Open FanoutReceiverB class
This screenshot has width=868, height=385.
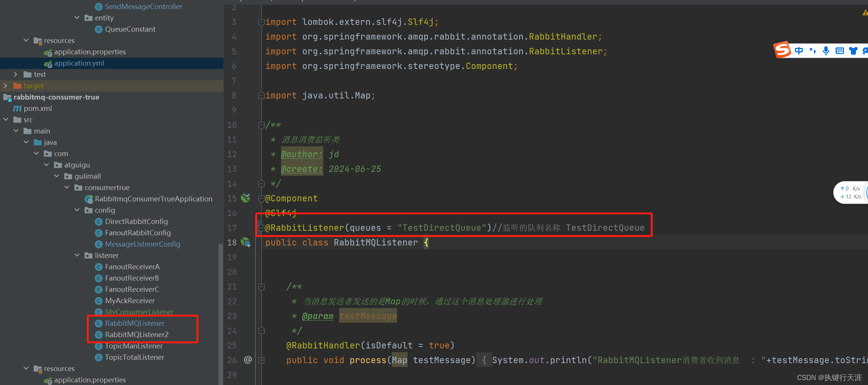click(132, 278)
